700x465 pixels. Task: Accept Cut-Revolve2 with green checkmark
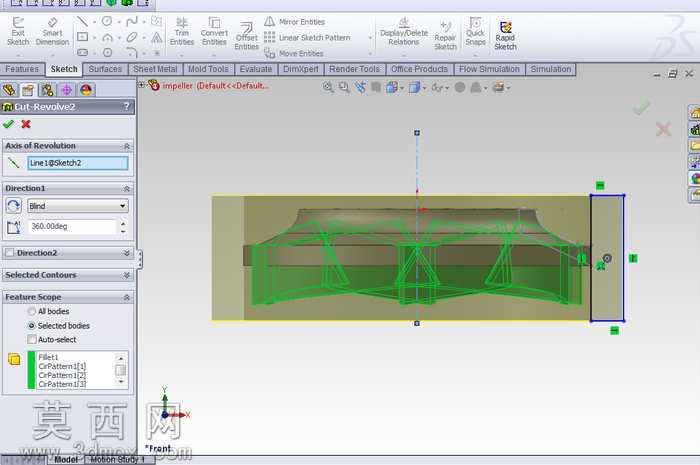pyautogui.click(x=8, y=124)
